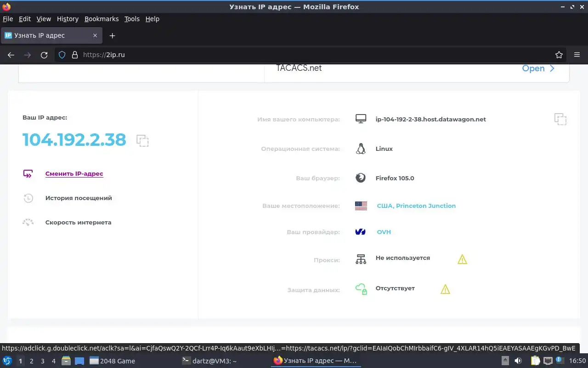Click the change IP arrow icon

tap(28, 174)
